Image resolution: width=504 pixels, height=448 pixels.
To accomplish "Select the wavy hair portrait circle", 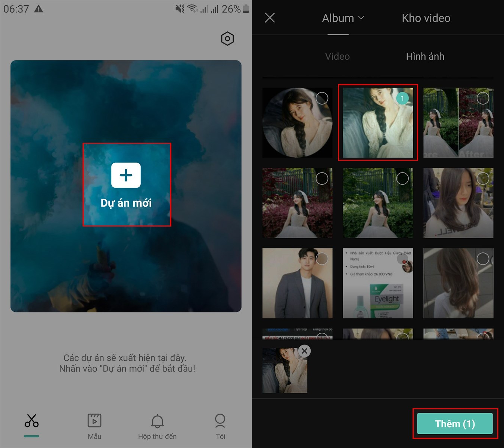I will coord(483,178).
